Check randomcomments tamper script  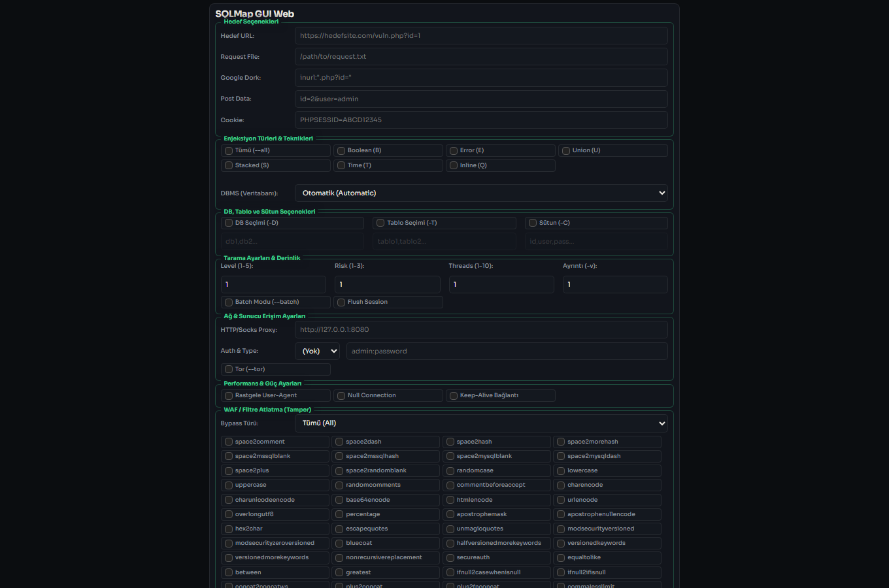339,485
